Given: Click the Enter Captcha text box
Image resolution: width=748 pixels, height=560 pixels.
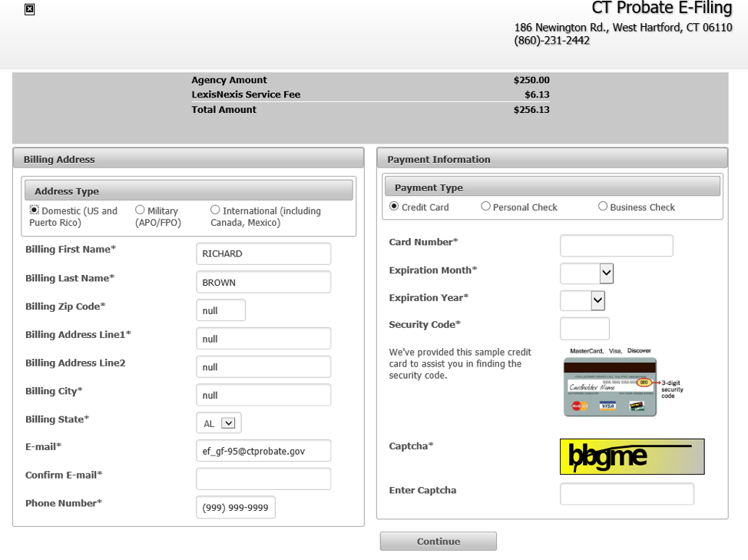Looking at the screenshot, I should (x=627, y=494).
